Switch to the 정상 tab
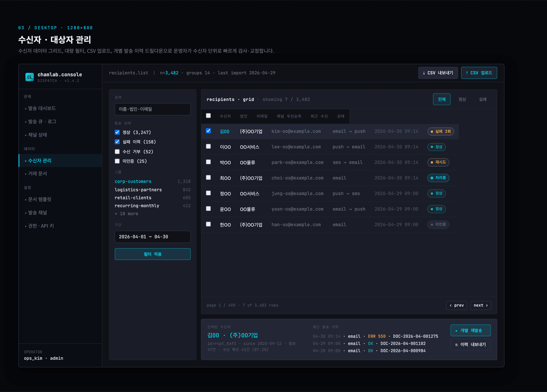Viewport: 547px width, 392px height. pos(462,99)
